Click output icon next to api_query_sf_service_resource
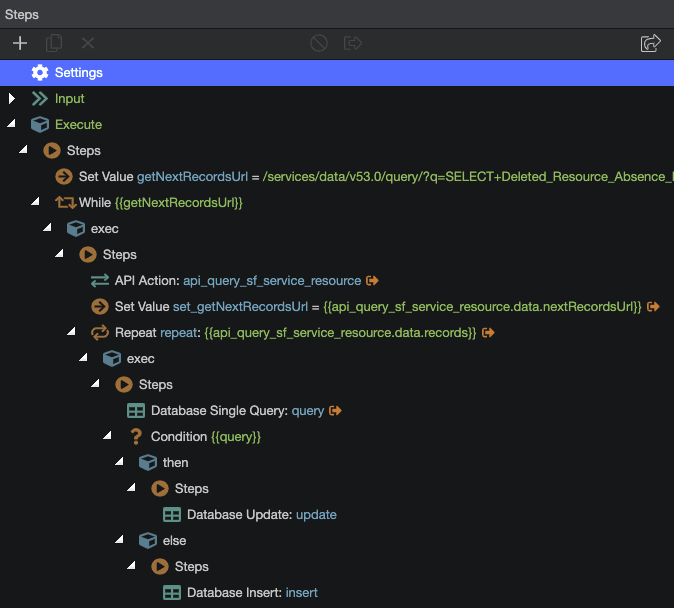Image resolution: width=674 pixels, height=608 pixels. 372,281
